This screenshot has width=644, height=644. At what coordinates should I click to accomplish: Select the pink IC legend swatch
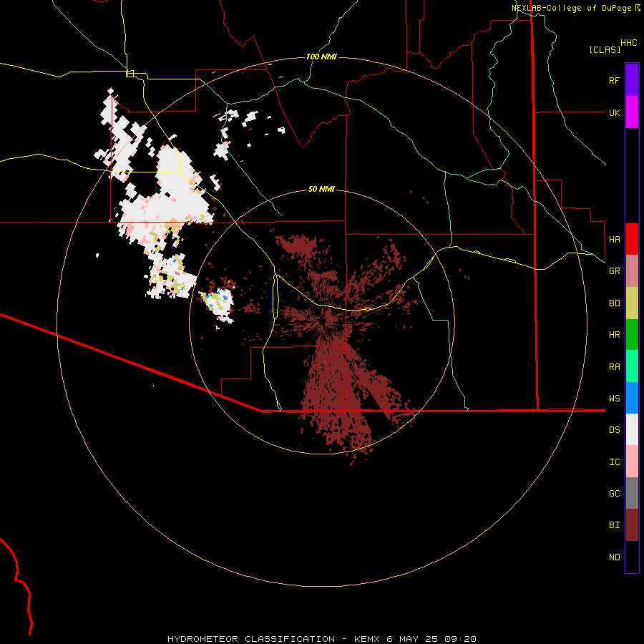pyautogui.click(x=632, y=462)
